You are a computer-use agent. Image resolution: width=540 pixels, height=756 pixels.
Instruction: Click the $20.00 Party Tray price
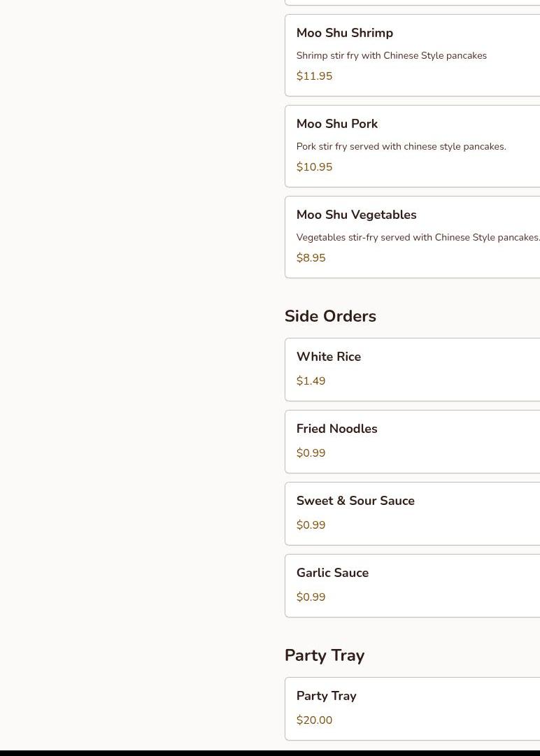314,720
